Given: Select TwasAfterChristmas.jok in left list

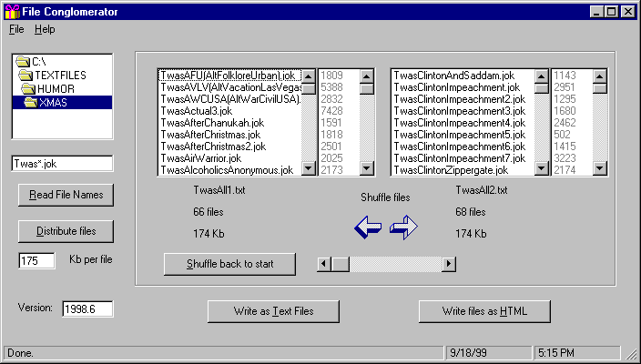Looking at the screenshot, I should click(229, 135).
